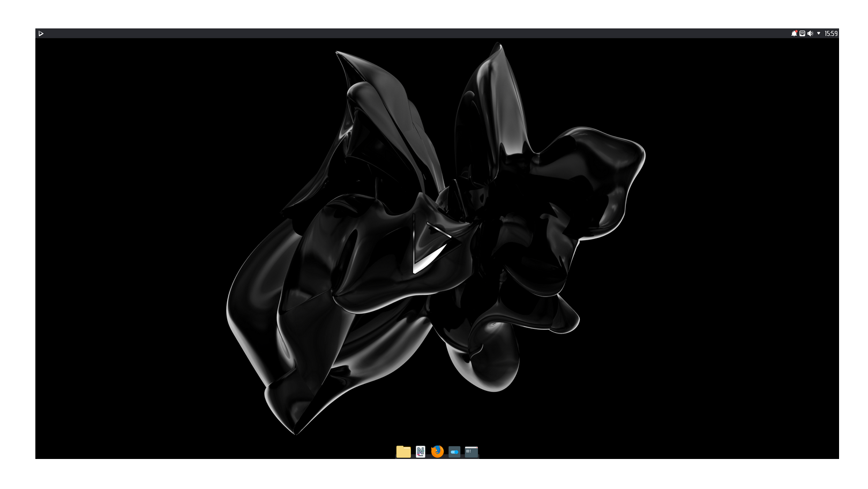Expand the system status chevron menu
Screen dimensions: 868x489
(x=819, y=33)
